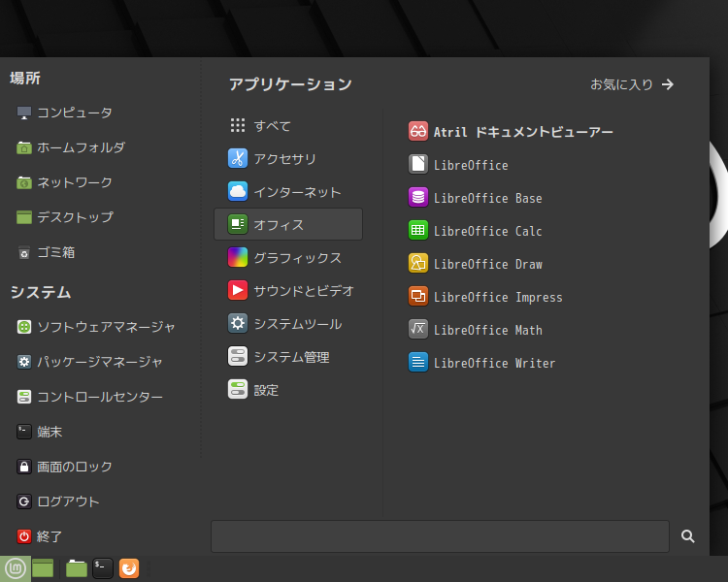Open デスクトップ place entry
The width and height of the screenshot is (728, 582).
(65, 217)
